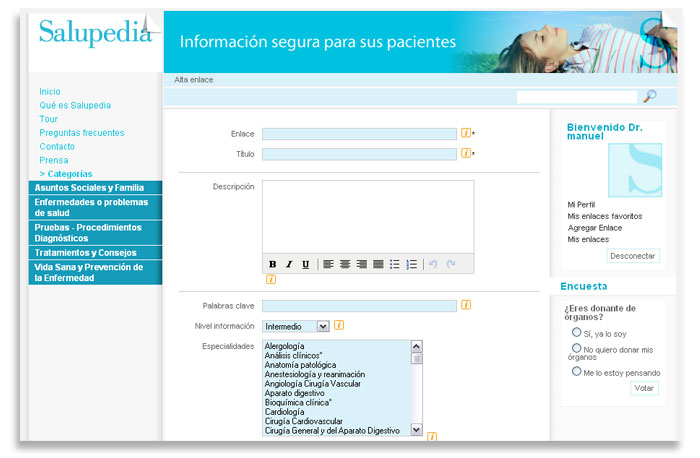Open the Prensa page

click(x=54, y=160)
